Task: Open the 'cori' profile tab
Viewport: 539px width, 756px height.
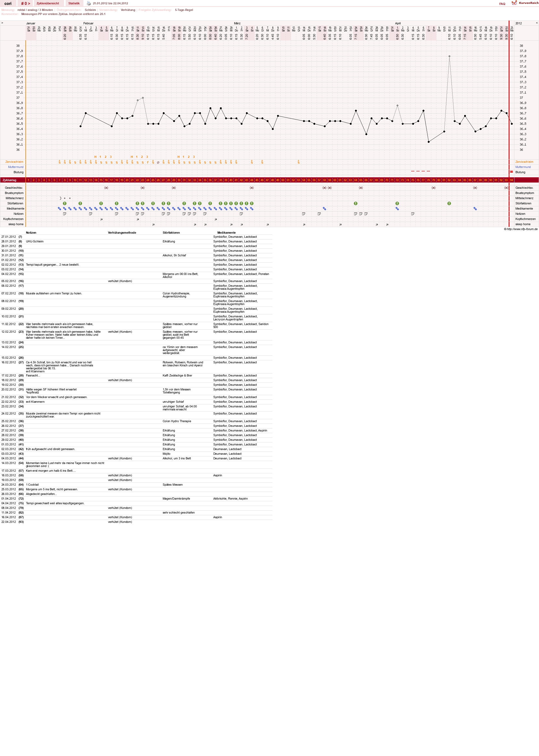Action: tap(8, 3)
